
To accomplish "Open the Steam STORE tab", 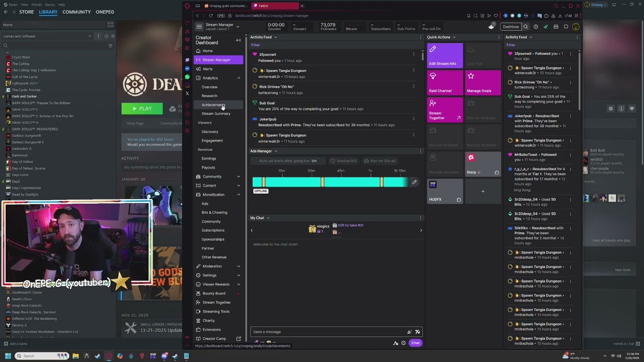I will [26, 12].
